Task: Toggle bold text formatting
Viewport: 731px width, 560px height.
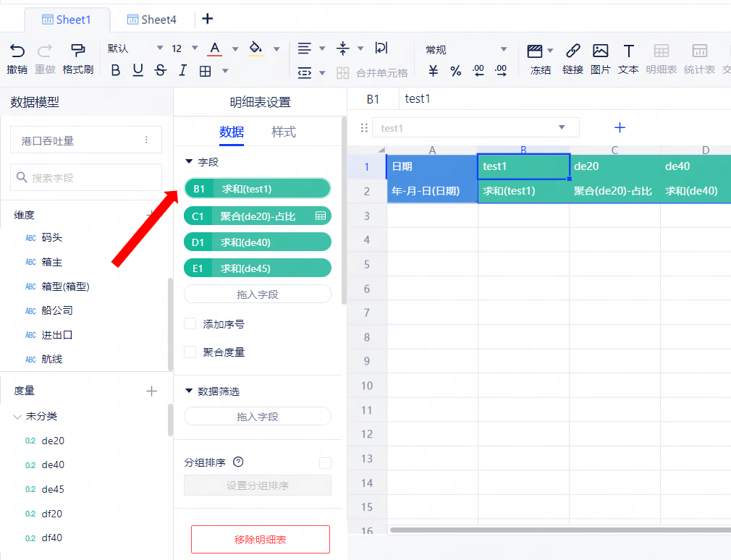Action: [116, 71]
